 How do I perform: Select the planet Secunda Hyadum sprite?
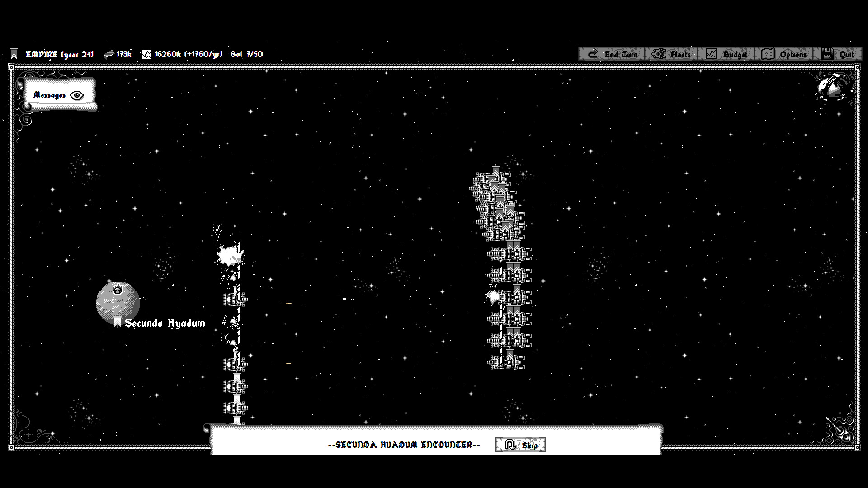click(117, 302)
